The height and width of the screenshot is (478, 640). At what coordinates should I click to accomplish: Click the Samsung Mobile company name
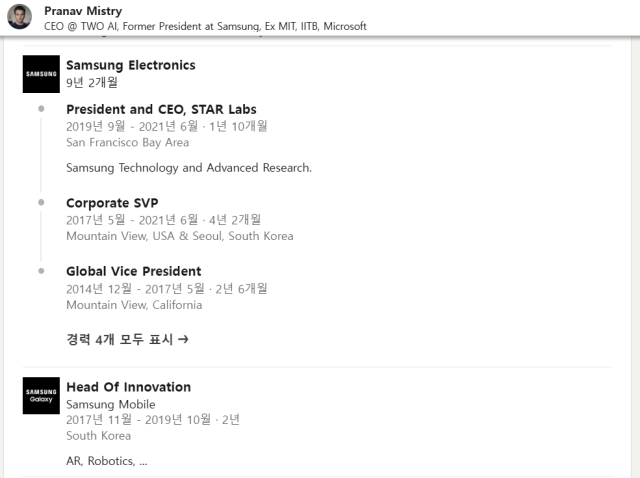[111, 405]
